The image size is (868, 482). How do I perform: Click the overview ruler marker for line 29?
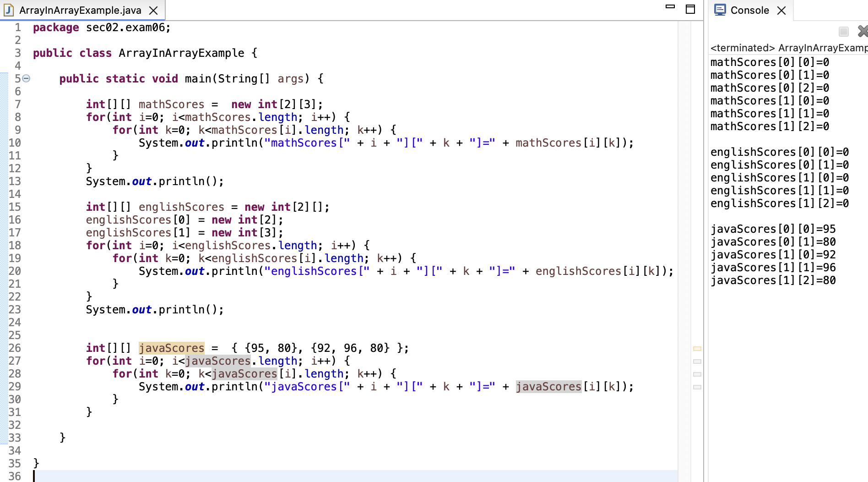click(697, 387)
